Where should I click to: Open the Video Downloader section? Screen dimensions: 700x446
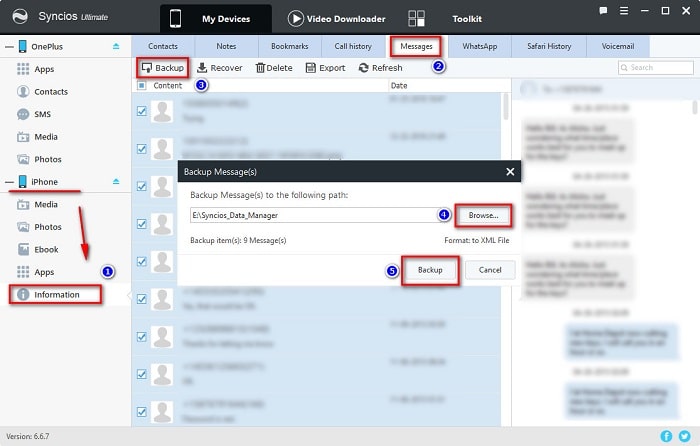(336, 19)
